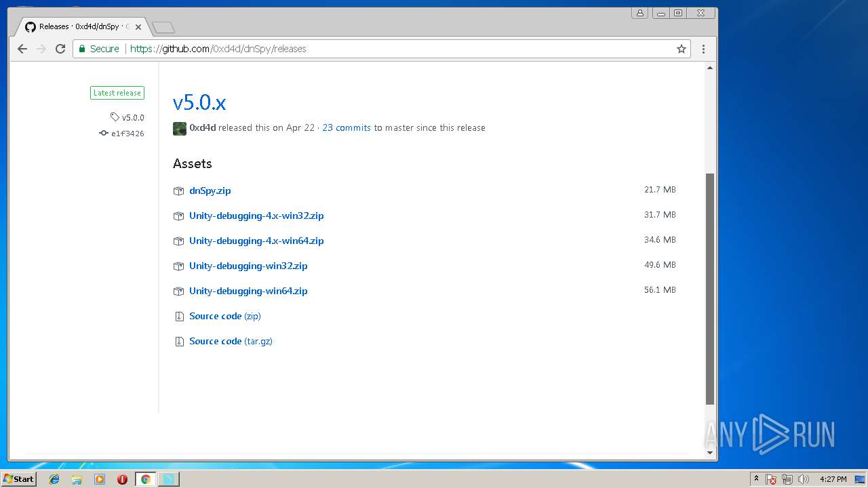Download Unity-debugging-4.x-win64.zip
The image size is (868, 488).
click(x=256, y=241)
